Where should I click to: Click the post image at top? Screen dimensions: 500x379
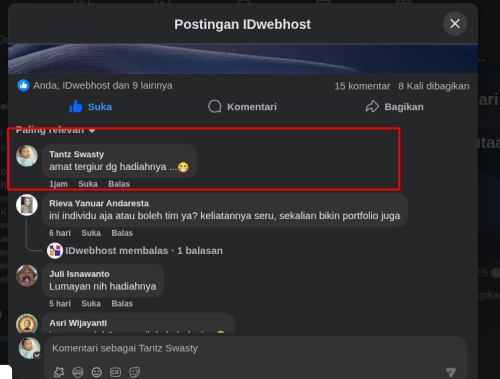click(243, 59)
